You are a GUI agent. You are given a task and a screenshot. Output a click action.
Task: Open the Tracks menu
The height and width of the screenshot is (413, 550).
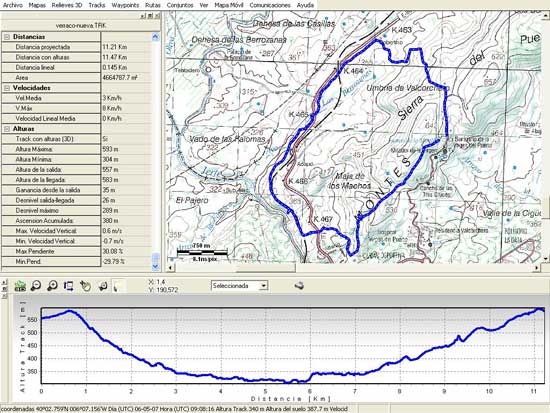97,5
